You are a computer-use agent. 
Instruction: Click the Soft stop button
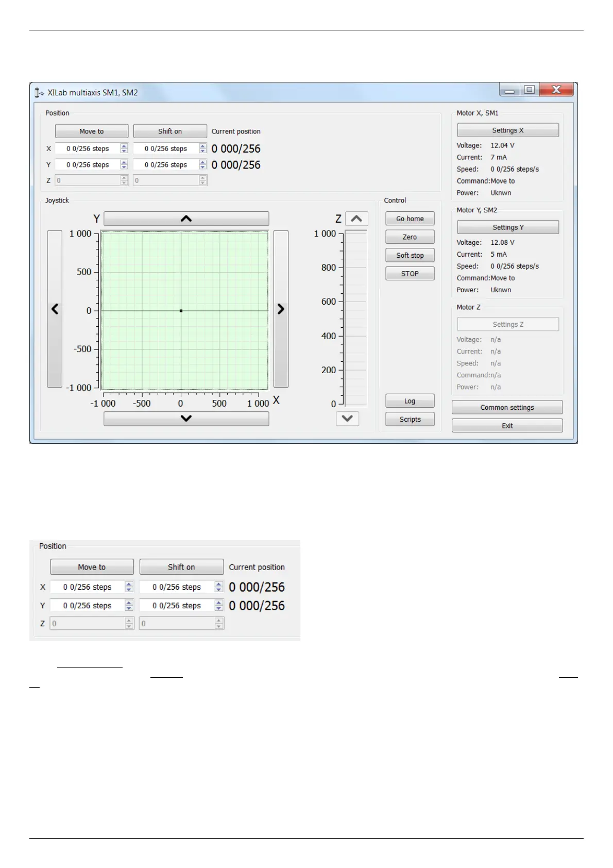tap(410, 255)
